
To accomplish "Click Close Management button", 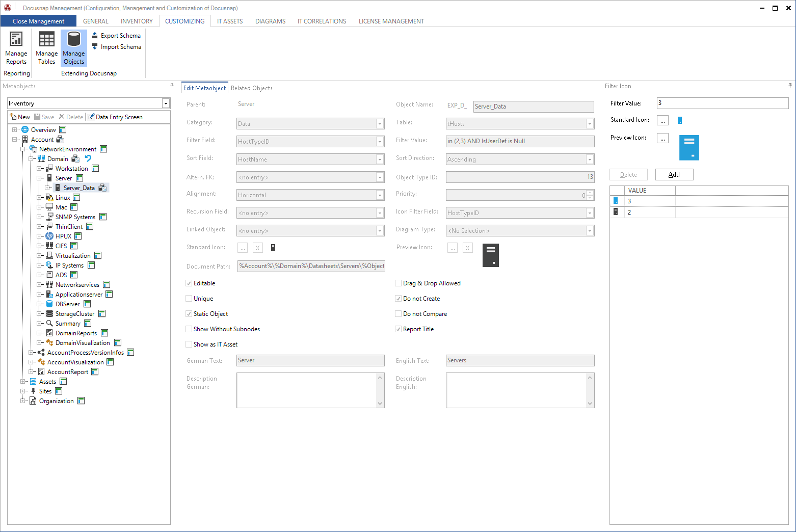I will point(38,21).
